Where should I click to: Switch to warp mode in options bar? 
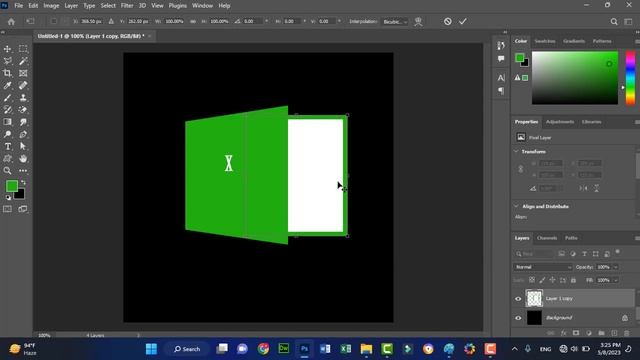tap(418, 22)
